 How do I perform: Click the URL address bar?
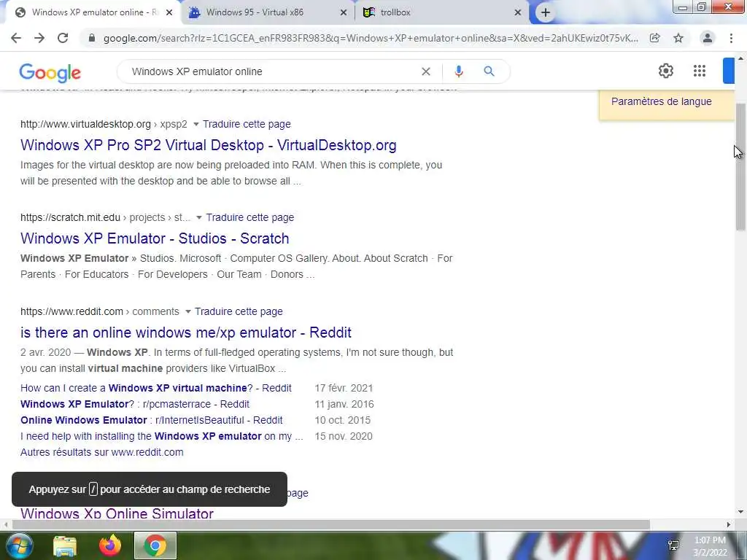pyautogui.click(x=370, y=38)
